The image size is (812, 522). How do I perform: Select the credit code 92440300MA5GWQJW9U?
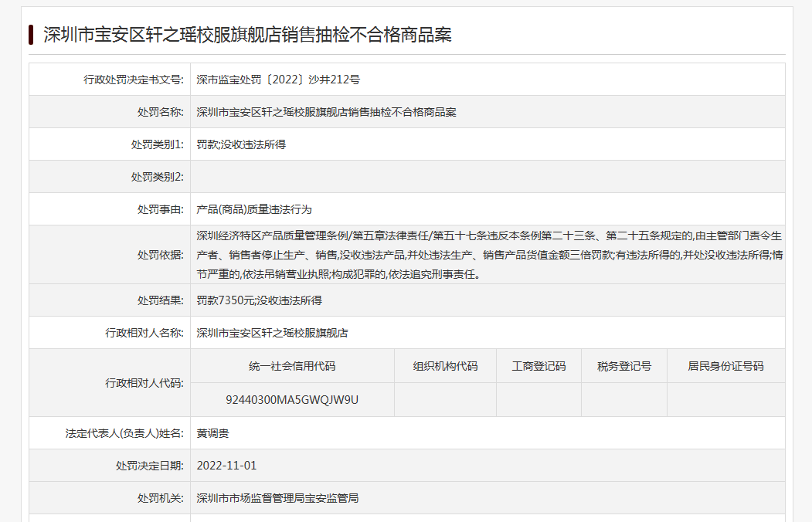pos(292,400)
